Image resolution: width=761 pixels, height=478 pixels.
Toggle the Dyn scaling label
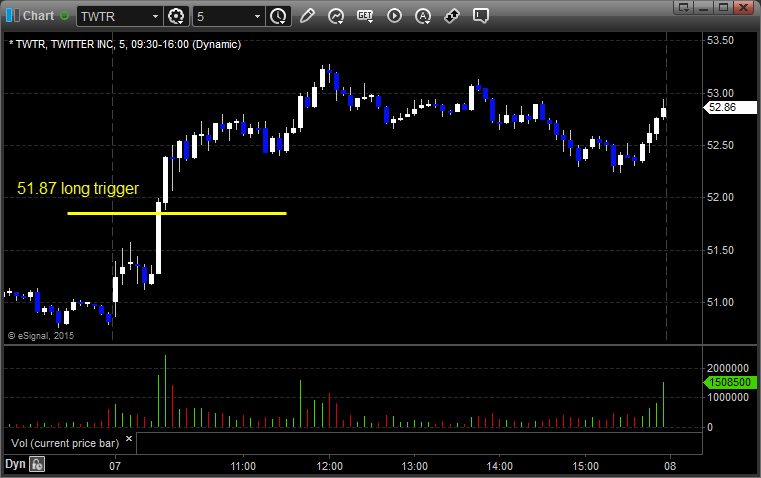15,464
